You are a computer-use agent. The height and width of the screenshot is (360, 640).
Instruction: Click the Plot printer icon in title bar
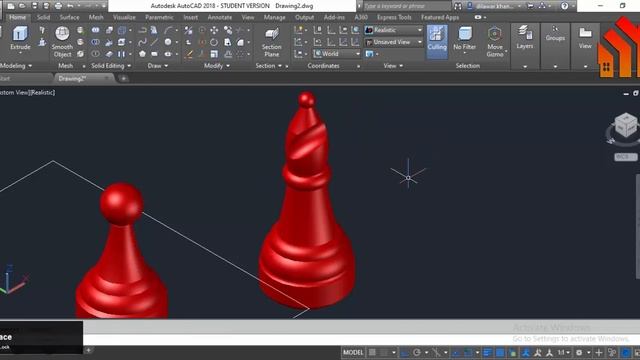tap(58, 6)
